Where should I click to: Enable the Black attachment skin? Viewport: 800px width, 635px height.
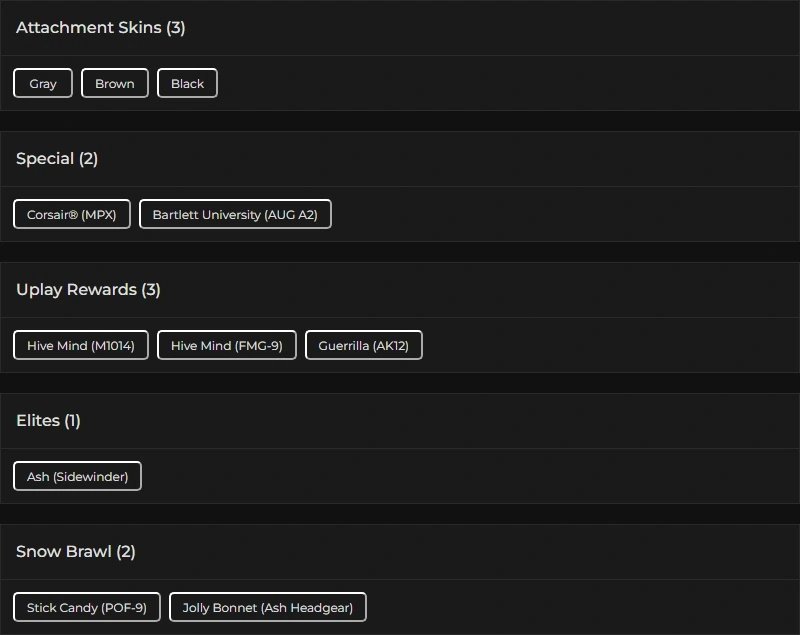pyautogui.click(x=187, y=84)
